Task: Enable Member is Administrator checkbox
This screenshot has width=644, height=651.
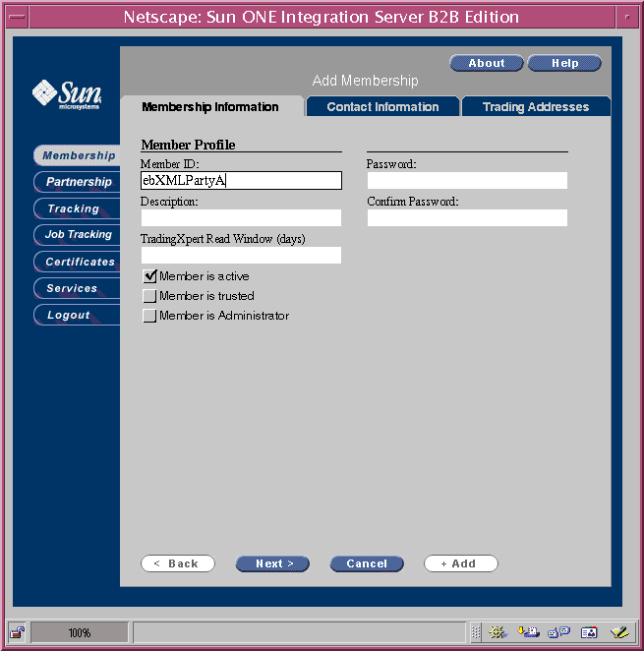Action: (149, 316)
